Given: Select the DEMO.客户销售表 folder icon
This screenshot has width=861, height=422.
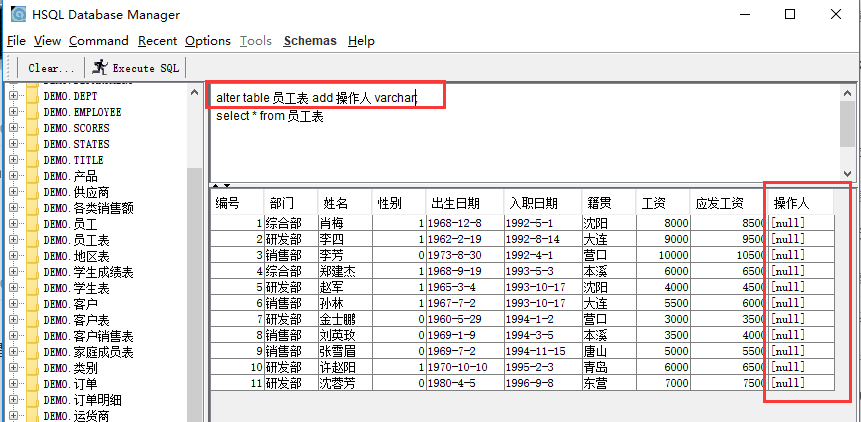Looking at the screenshot, I should click(x=33, y=336).
